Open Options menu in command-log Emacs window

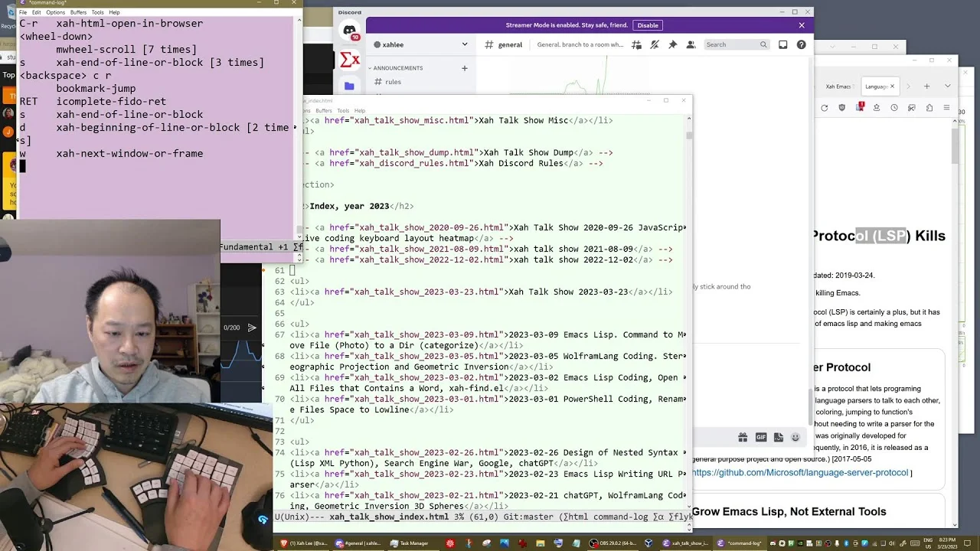(x=55, y=12)
